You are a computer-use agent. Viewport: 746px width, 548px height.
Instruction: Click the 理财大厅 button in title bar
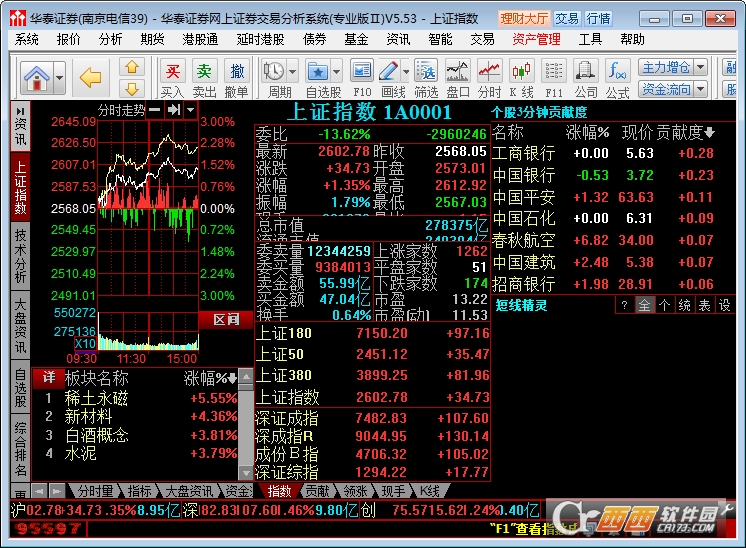(x=524, y=18)
